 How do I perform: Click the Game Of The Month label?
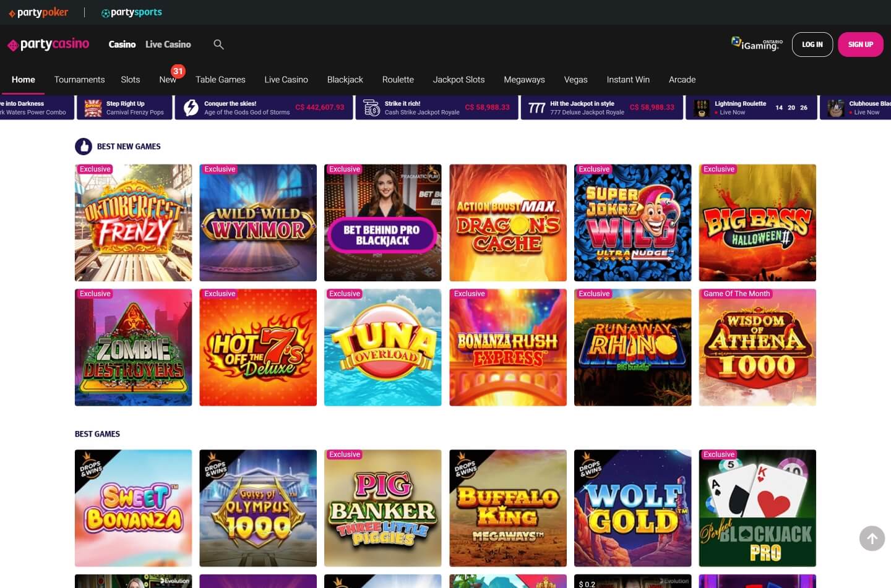pyautogui.click(x=736, y=294)
